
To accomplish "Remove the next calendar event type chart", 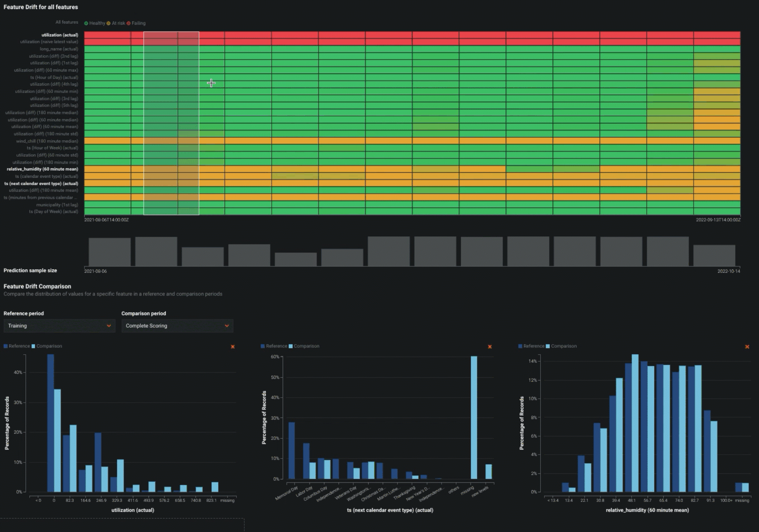I will (x=490, y=347).
